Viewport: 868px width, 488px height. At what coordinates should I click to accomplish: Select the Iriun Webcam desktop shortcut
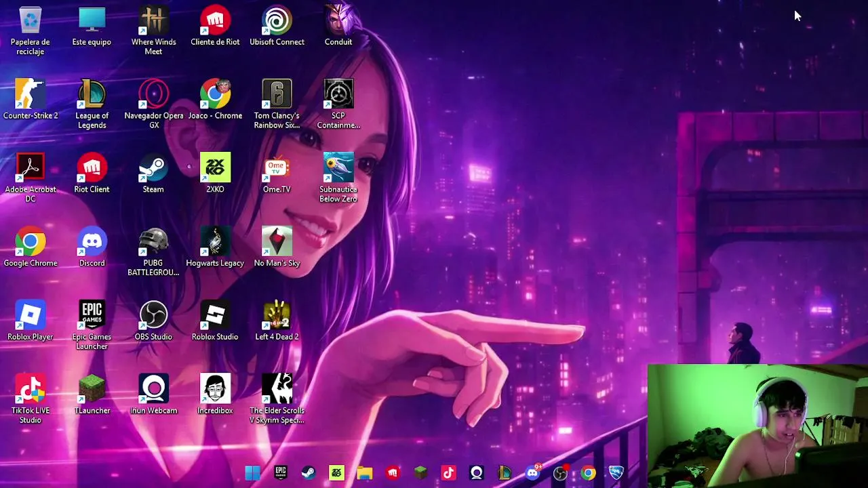pos(153,396)
